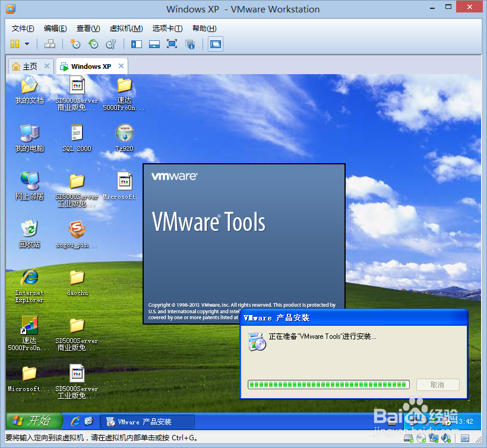Image resolution: width=487 pixels, height=448 pixels.
Task: Open the power options dropdown arrow
Action: [27, 44]
